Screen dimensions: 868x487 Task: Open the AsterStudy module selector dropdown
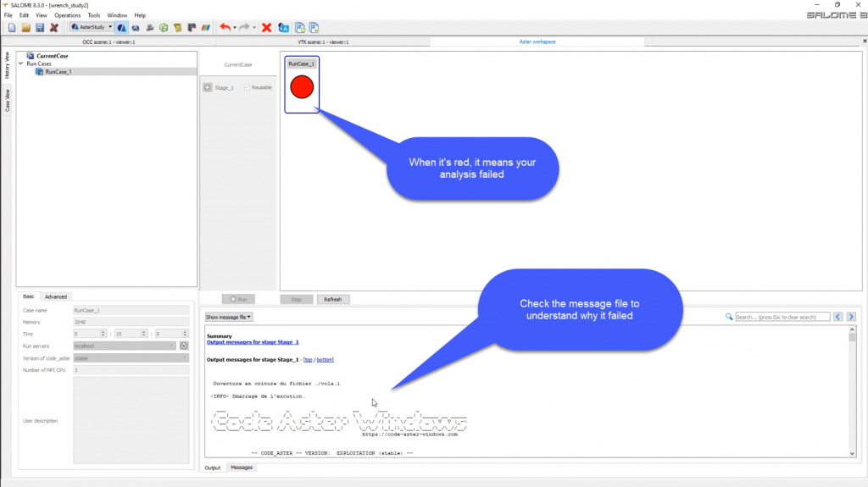point(92,27)
